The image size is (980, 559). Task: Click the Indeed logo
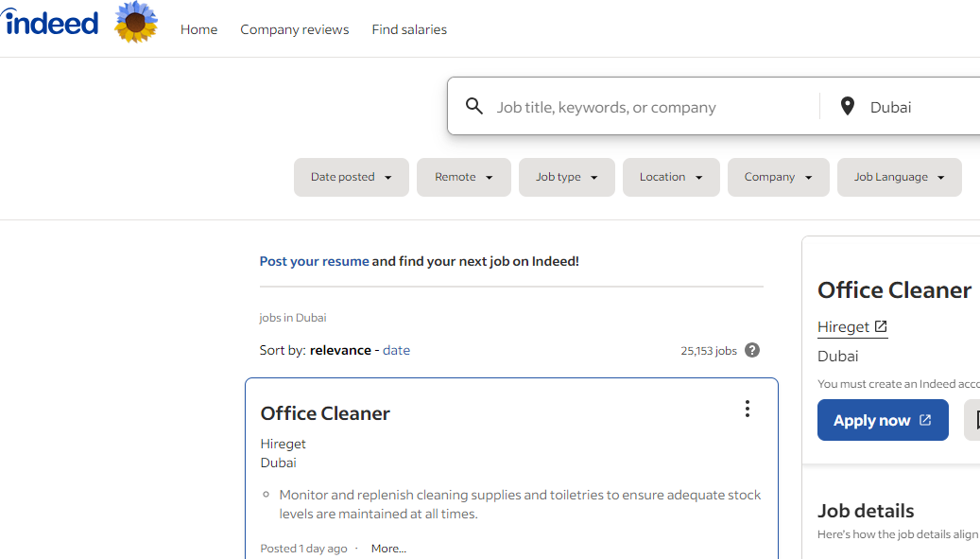point(50,23)
